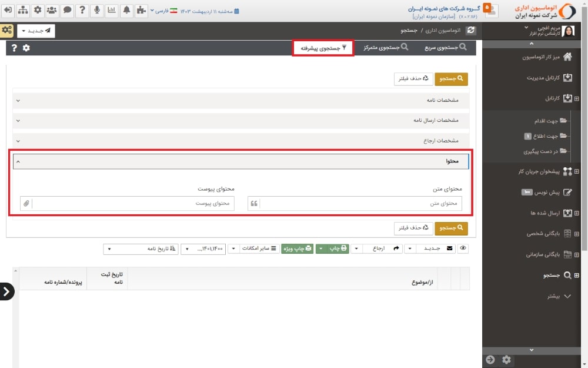Click the puzzle piece plugins icon
The height and width of the screenshot is (368, 588).
click(141, 10)
